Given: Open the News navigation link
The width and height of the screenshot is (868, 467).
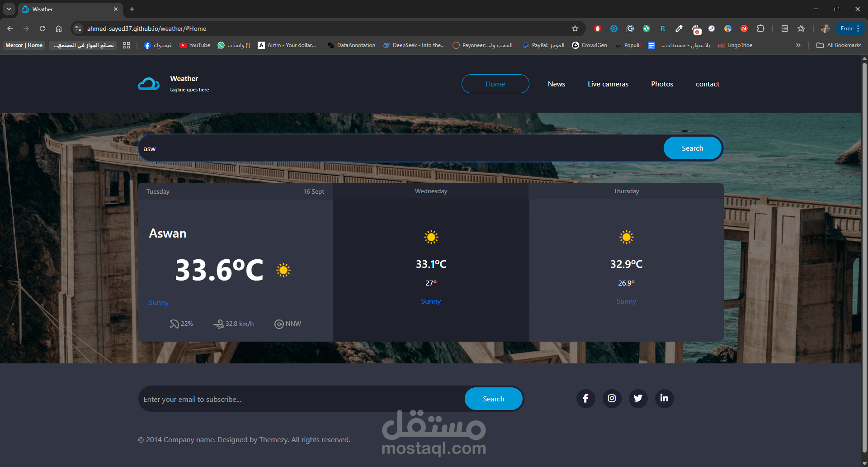Looking at the screenshot, I should (557, 84).
